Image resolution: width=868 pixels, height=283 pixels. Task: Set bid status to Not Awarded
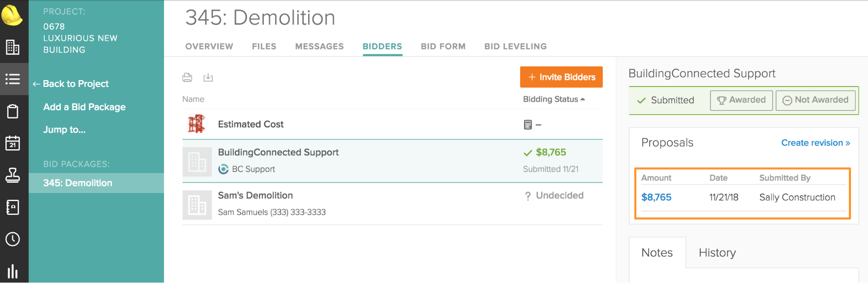coord(815,100)
